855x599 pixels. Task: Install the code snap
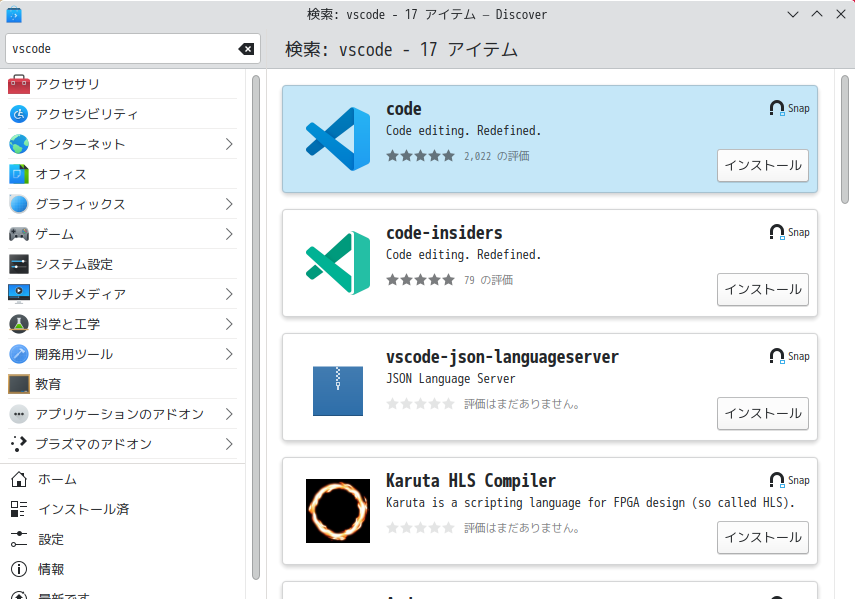(x=762, y=165)
